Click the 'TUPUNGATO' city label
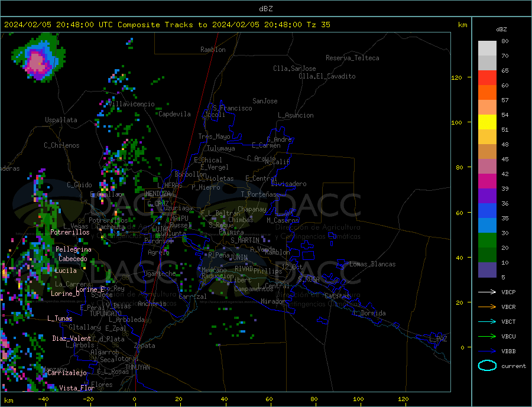This screenshot has width=532, height=407. click(106, 314)
